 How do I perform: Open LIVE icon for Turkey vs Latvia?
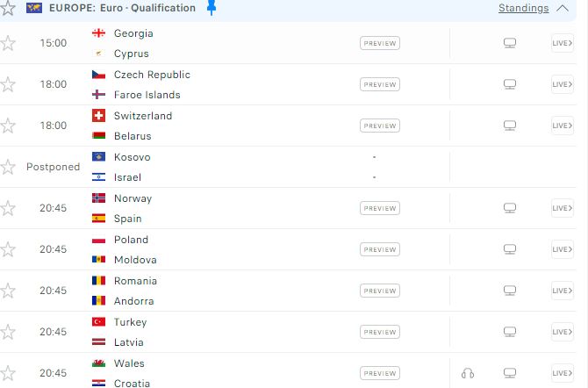click(x=563, y=332)
